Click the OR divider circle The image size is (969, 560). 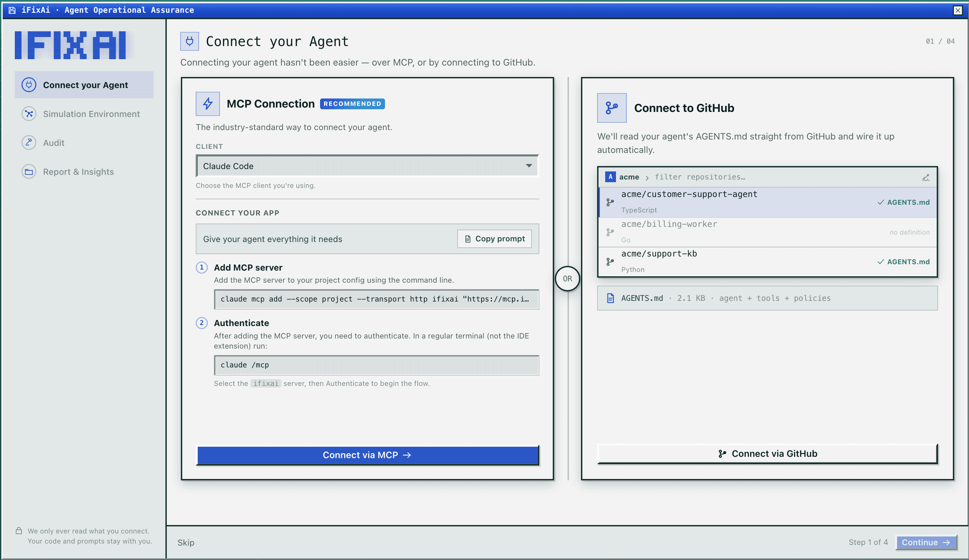tap(567, 279)
